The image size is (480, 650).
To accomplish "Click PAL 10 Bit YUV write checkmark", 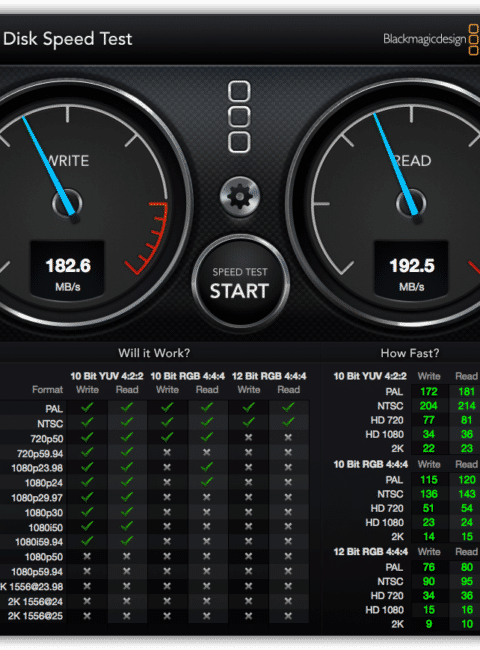I will [87, 407].
